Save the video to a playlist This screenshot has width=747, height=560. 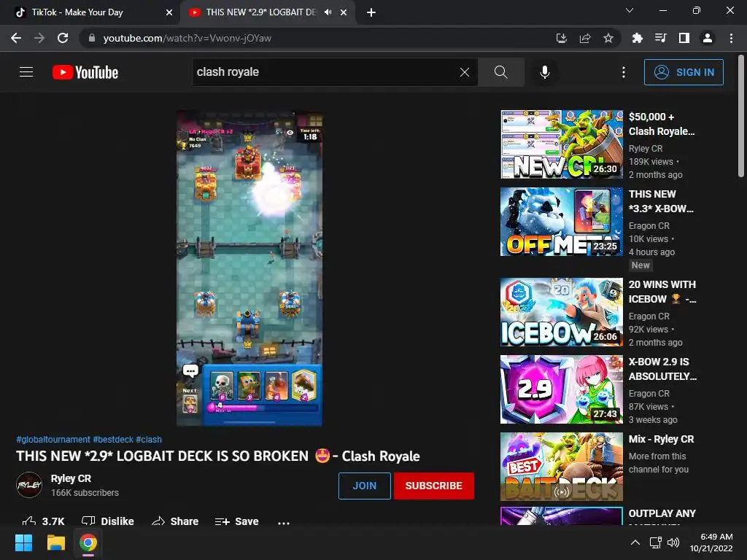(x=237, y=521)
